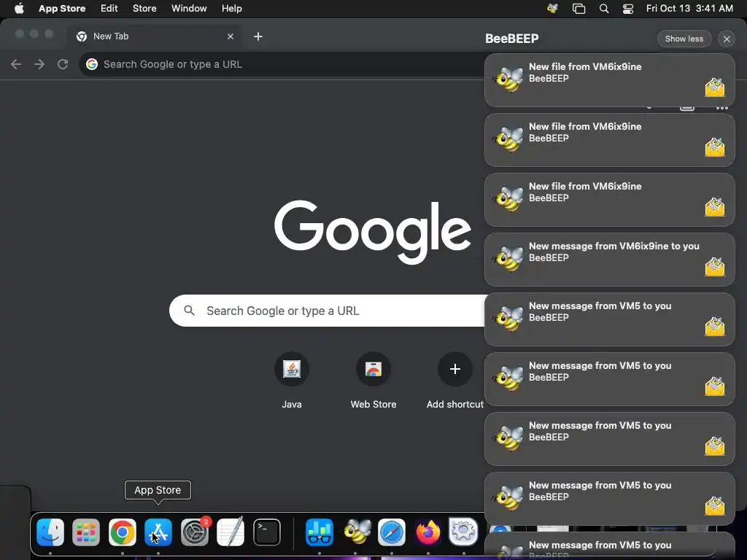Launch App Store from the Dock
This screenshot has width=747, height=560.
click(158, 532)
